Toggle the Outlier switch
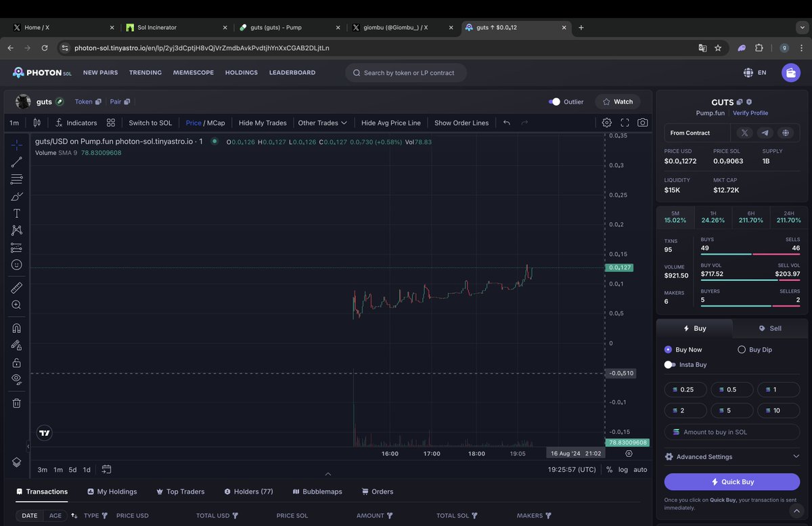The image size is (812, 526). click(555, 102)
